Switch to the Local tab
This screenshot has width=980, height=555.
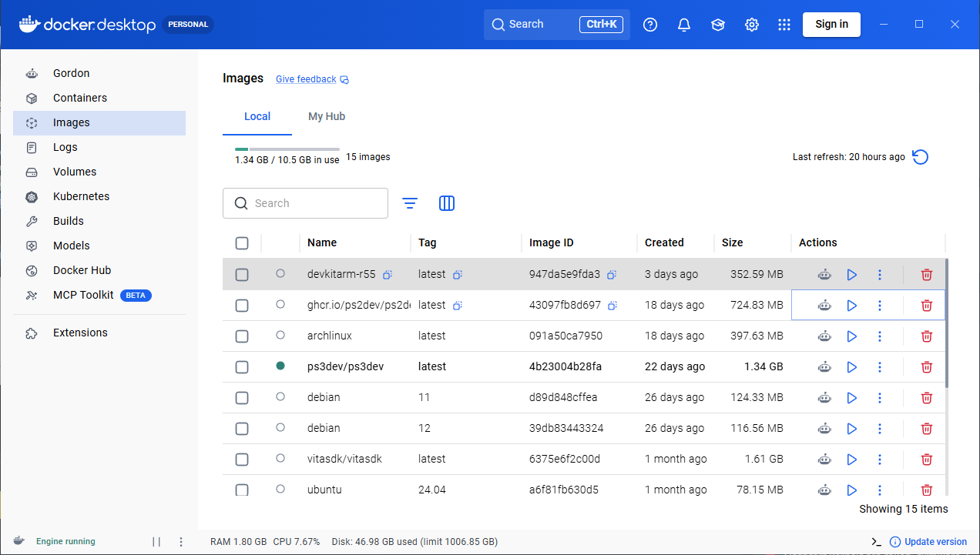pos(257,117)
